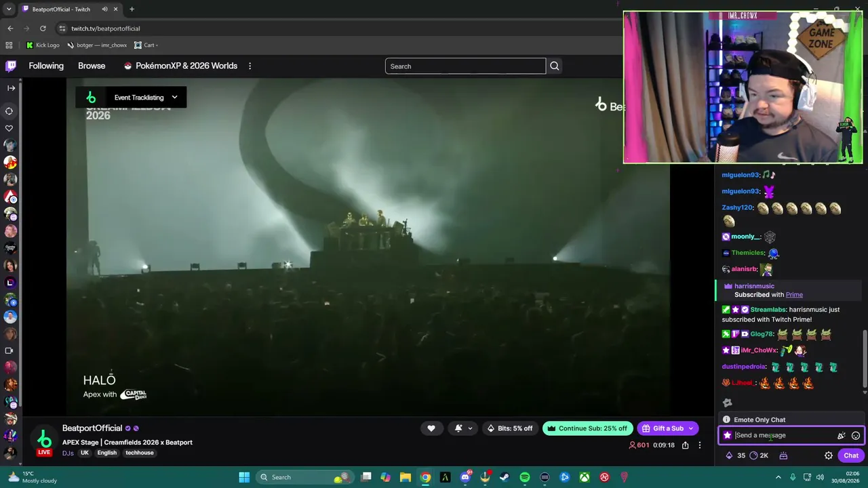Show hidden system tray icons
868x488 pixels.
click(x=778, y=477)
